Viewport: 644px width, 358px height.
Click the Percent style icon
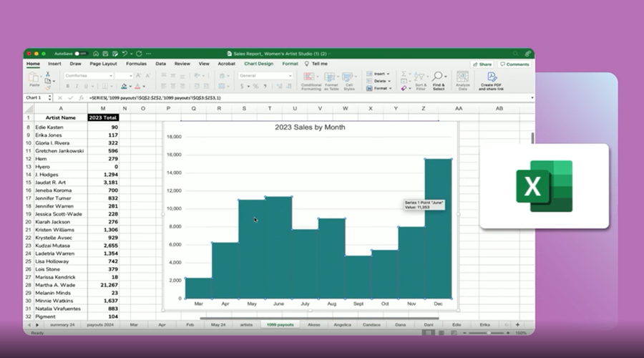[x=255, y=87]
